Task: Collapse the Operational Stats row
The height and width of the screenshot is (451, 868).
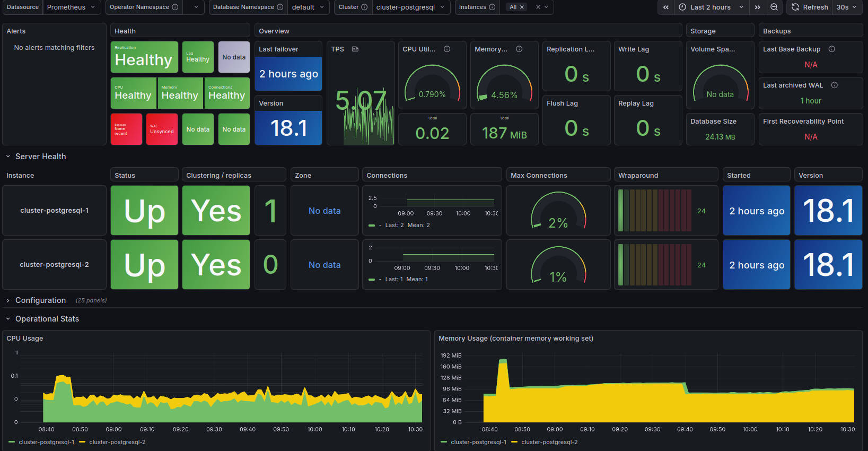Action: point(42,319)
